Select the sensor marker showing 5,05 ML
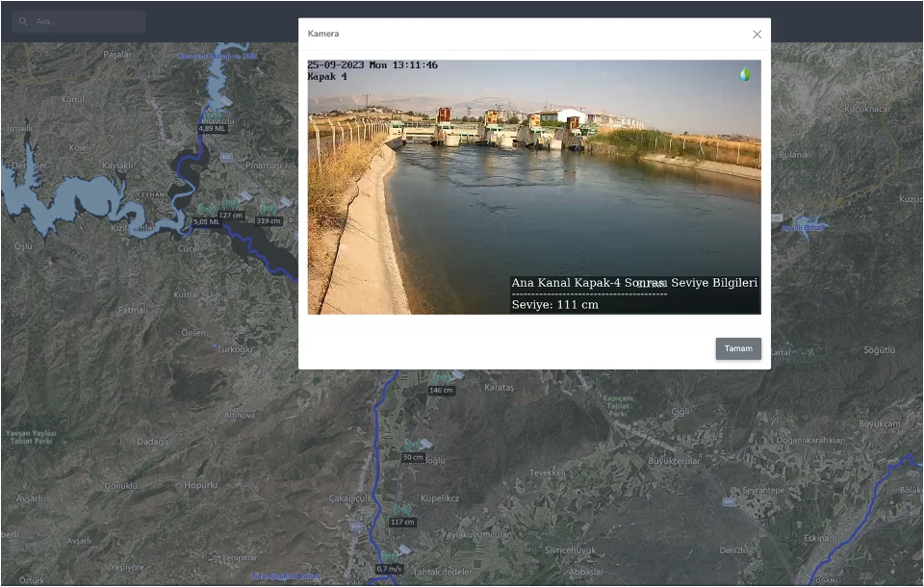The image size is (924, 587). [206, 221]
